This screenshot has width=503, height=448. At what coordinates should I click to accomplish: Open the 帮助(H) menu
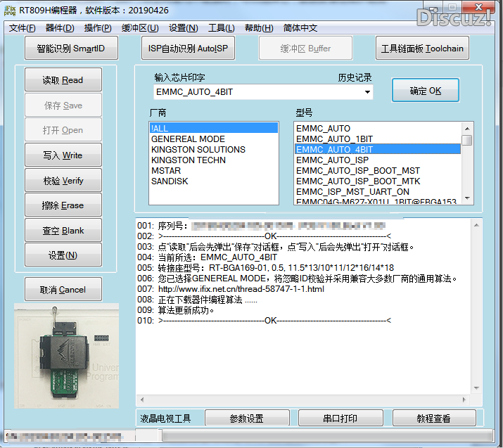pyautogui.click(x=259, y=28)
